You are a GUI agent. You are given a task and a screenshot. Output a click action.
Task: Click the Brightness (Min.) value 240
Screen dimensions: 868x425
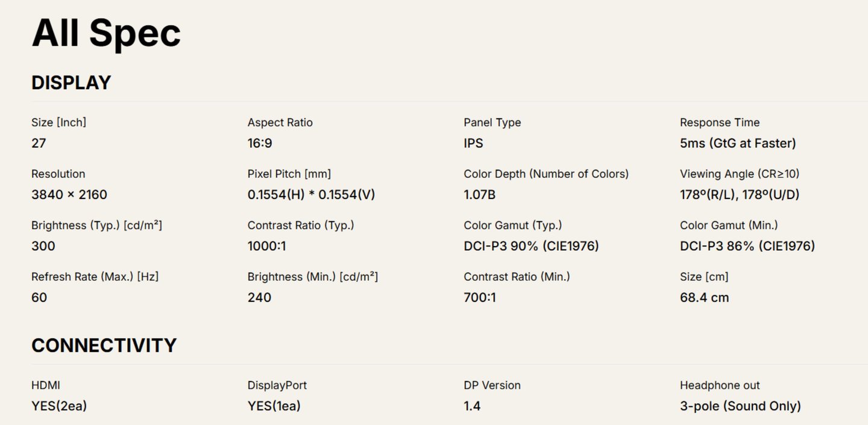click(x=259, y=297)
